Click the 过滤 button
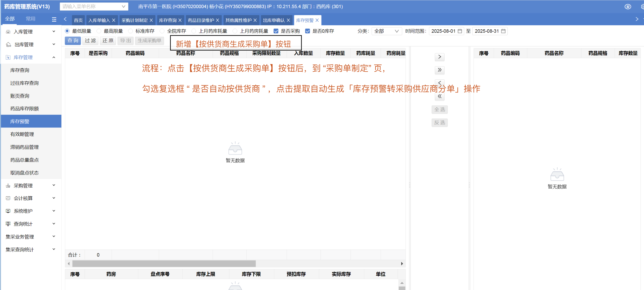644x290 pixels. point(90,41)
